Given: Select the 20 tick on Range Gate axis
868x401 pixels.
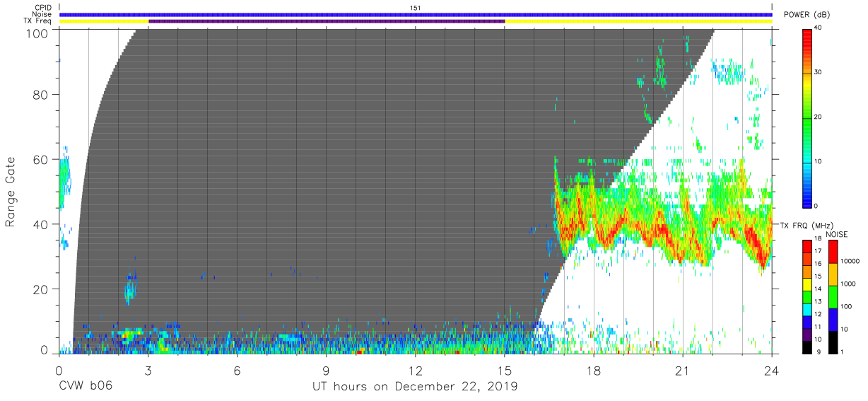Looking at the screenshot, I should pyautogui.click(x=40, y=289).
